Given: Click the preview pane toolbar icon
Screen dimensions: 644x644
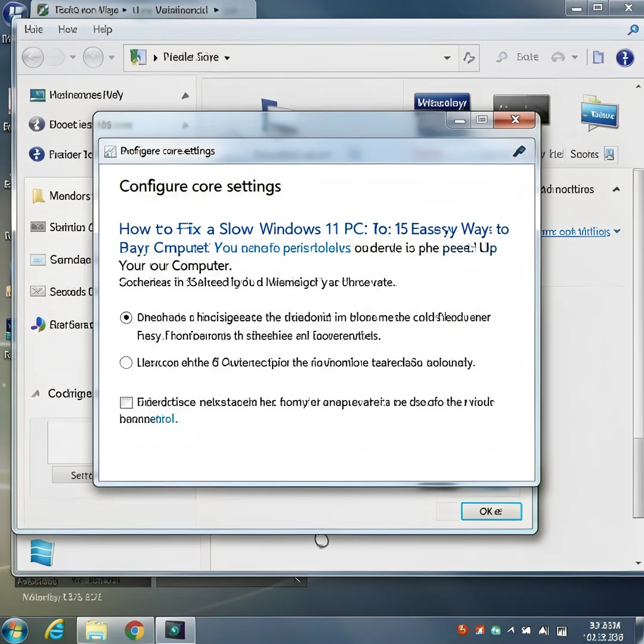Looking at the screenshot, I should (599, 57).
